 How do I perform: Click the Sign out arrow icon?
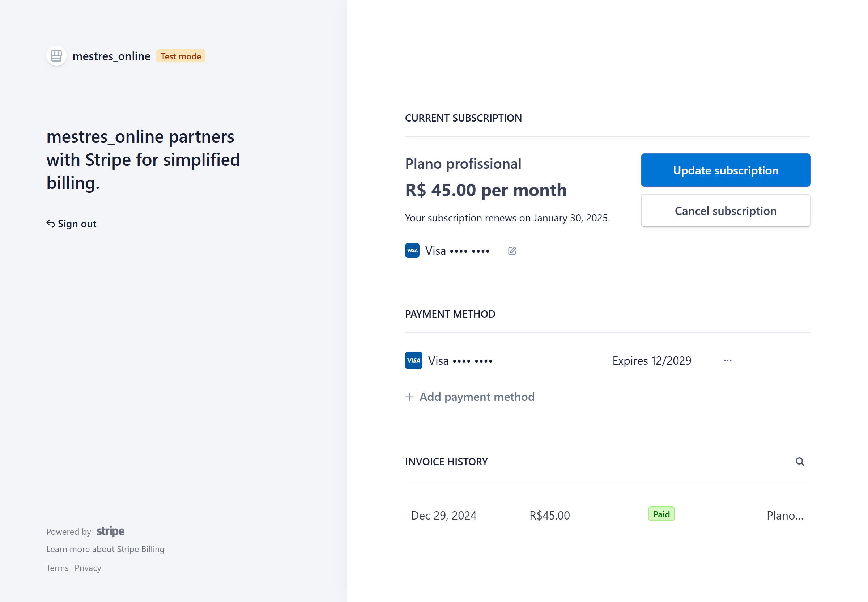51,224
